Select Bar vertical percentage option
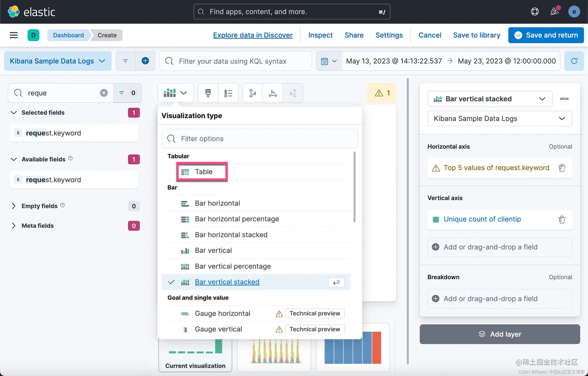Viewport: 588px width, 376px height. click(256, 266)
